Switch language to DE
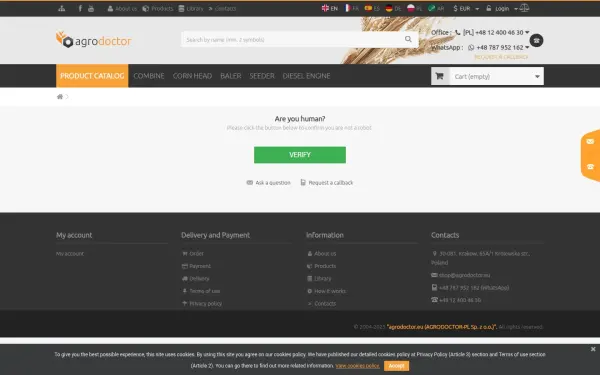The height and width of the screenshot is (375, 600). pos(393,8)
